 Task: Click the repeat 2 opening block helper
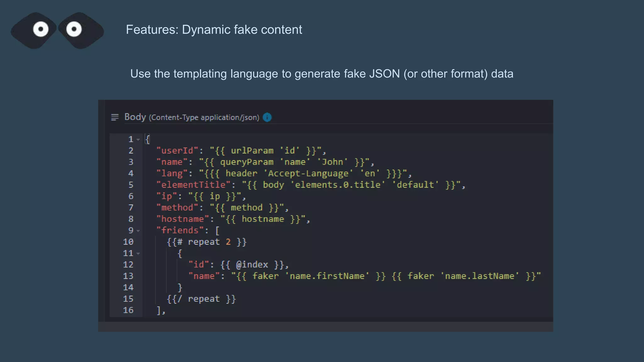coord(207,242)
